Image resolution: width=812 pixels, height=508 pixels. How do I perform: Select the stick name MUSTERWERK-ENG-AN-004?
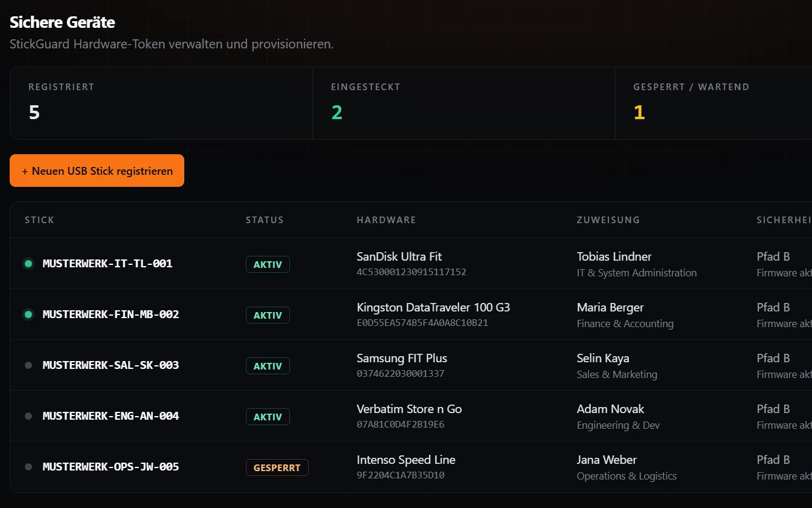coord(111,416)
